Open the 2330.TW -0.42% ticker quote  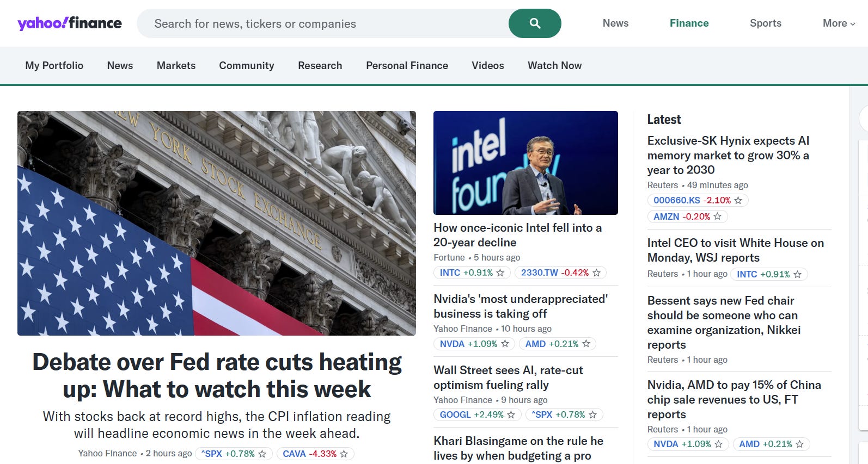[x=555, y=273]
